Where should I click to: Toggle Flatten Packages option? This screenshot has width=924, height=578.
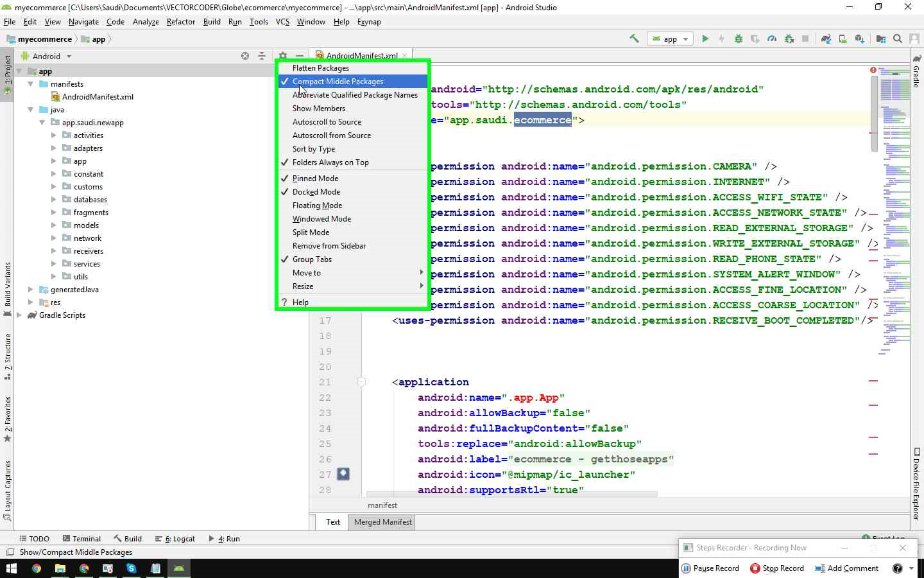pos(353,68)
